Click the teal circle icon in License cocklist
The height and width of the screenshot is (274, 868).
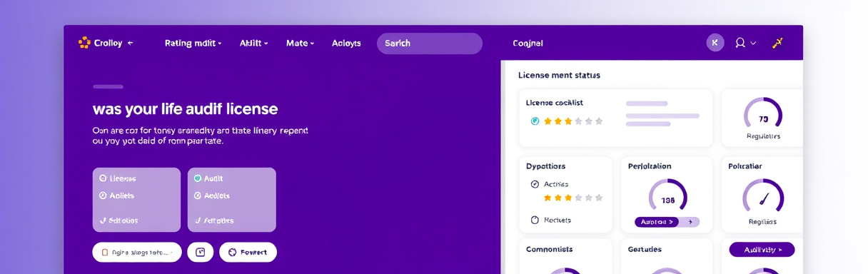coord(535,121)
